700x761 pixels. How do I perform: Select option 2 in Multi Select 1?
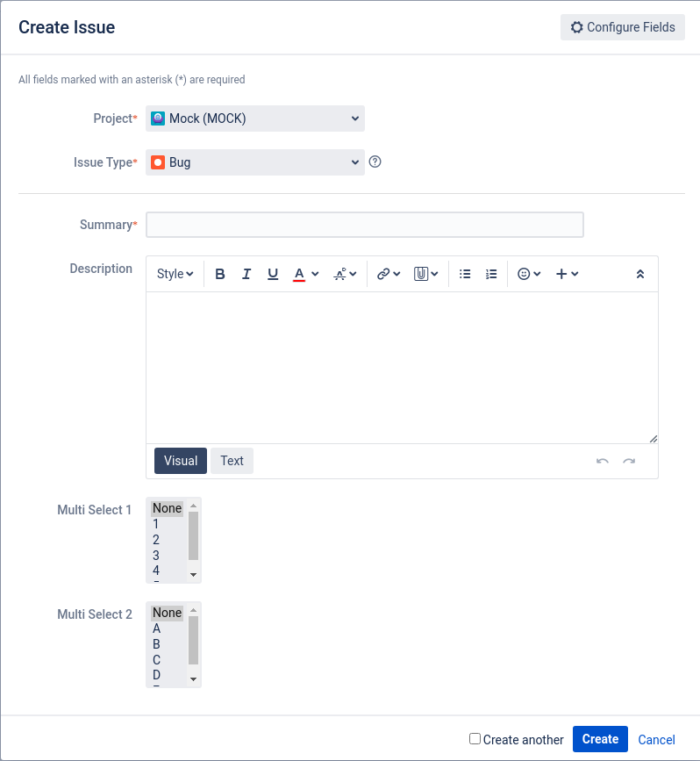(168, 540)
